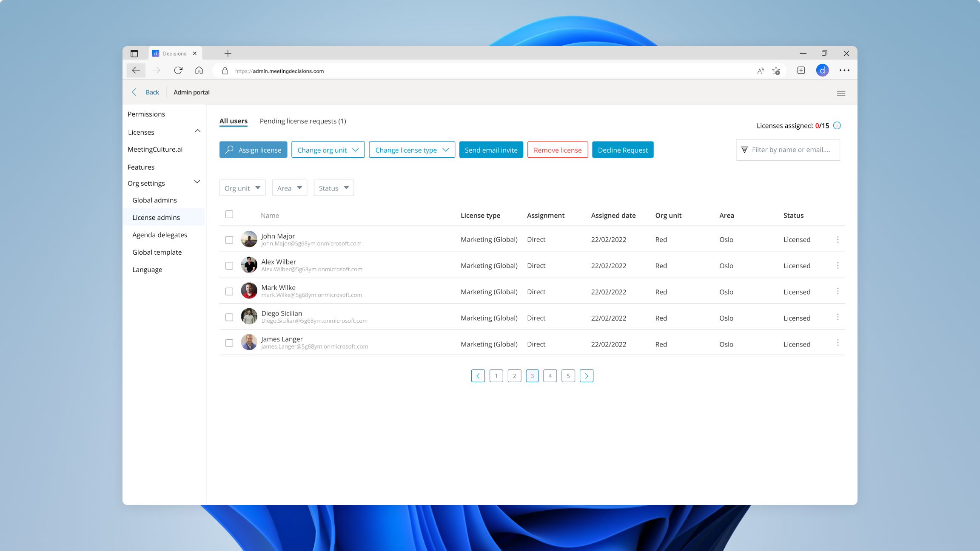Select Diego Sicilian's row checkbox
The image size is (980, 551).
coord(229,317)
